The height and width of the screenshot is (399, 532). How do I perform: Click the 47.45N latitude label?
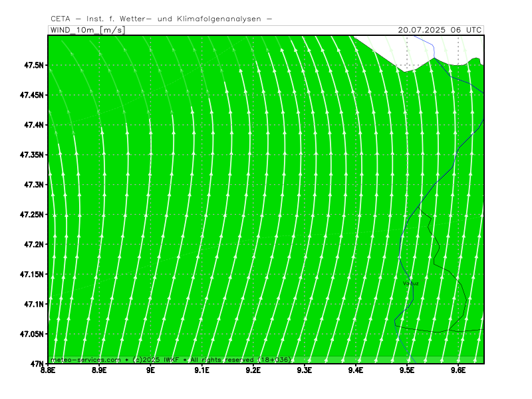[32, 94]
